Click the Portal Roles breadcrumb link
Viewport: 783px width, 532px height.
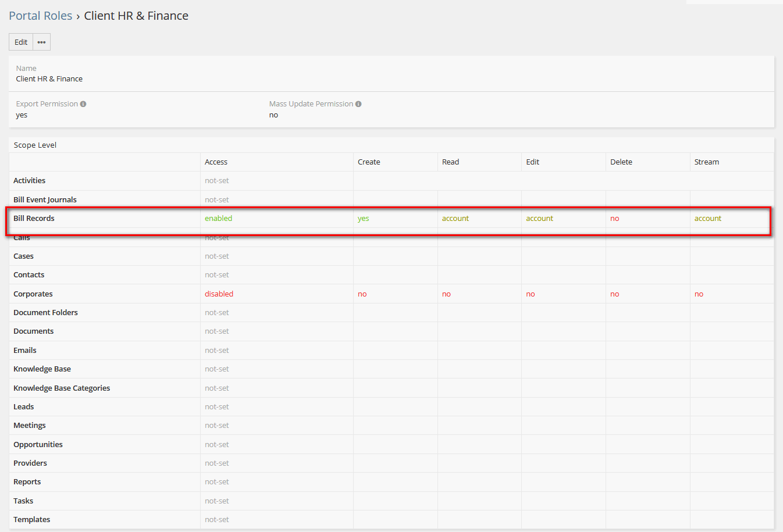coord(40,16)
